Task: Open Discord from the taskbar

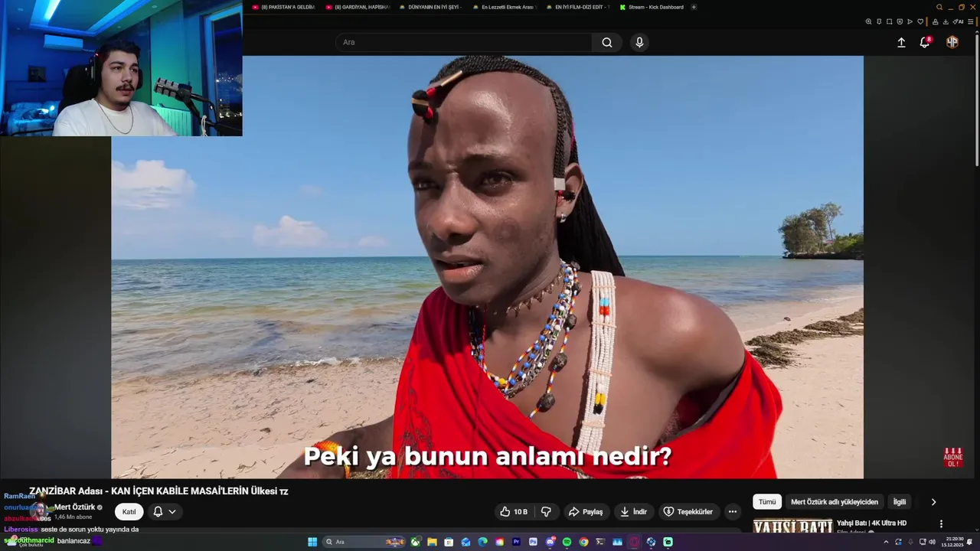Action: point(550,542)
